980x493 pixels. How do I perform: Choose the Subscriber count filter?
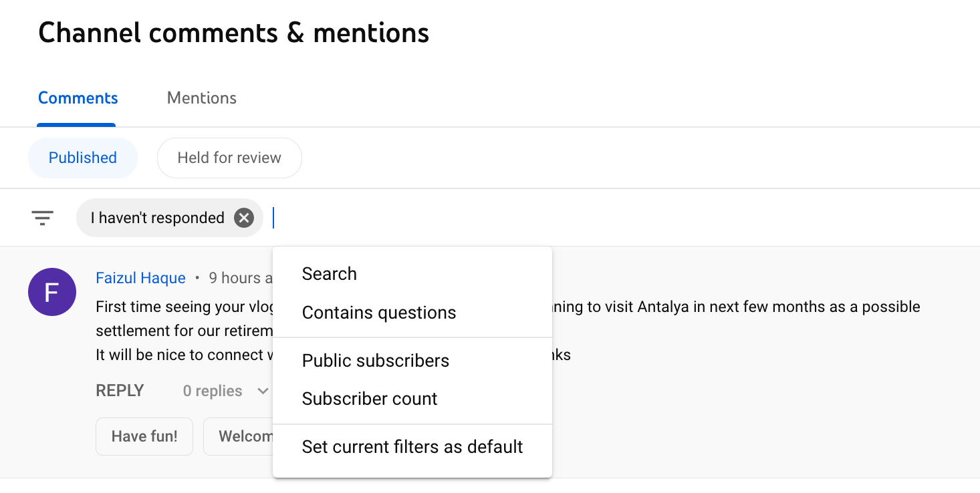370,399
